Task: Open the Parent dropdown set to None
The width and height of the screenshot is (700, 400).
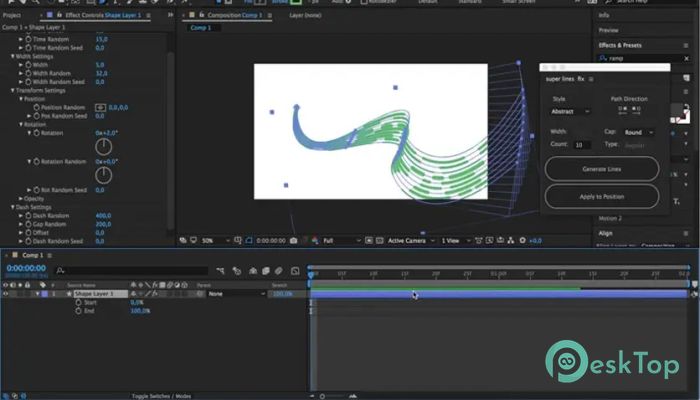Action: click(x=236, y=294)
